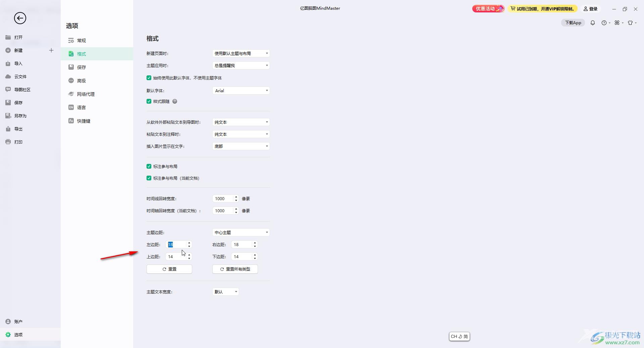The image size is (644, 348).
Task: Switch to the 高级 options tab
Action: point(97,80)
